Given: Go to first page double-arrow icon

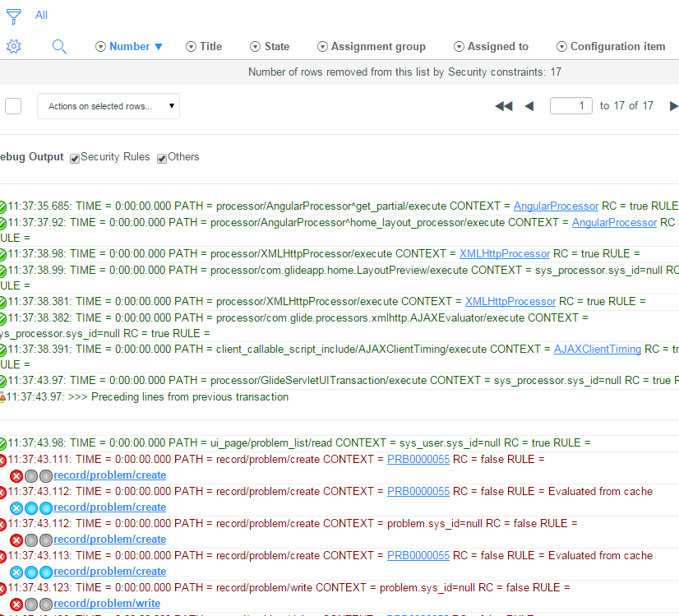Looking at the screenshot, I should pyautogui.click(x=504, y=106).
